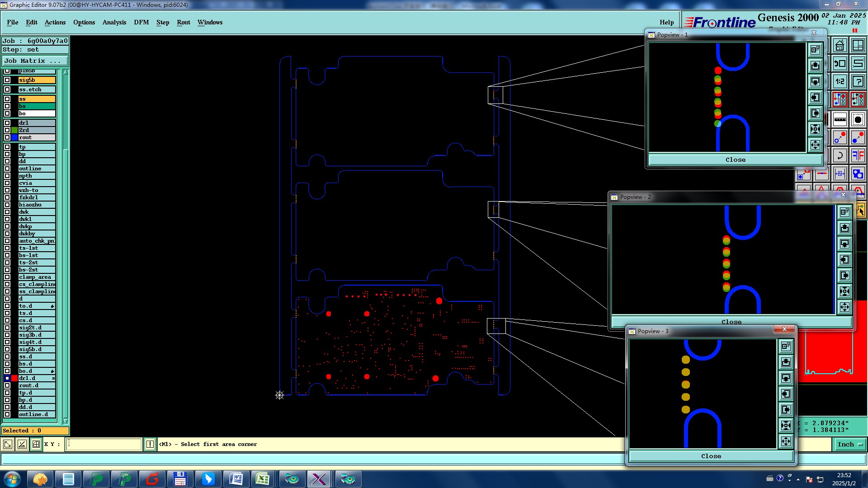Click the exclamation mark icon beside XY field
This screenshot has height=488, width=868.
[x=150, y=445]
